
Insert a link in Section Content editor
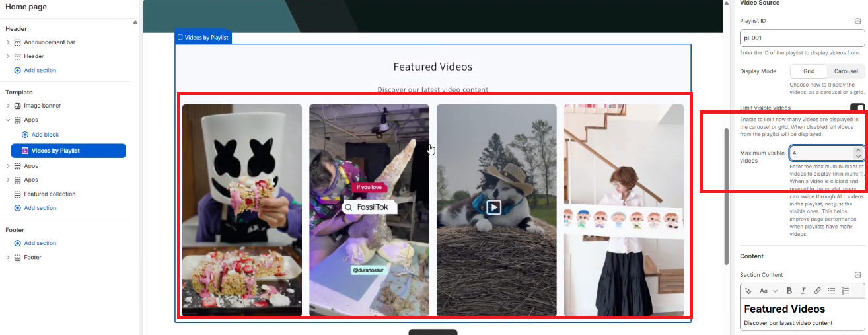817,291
